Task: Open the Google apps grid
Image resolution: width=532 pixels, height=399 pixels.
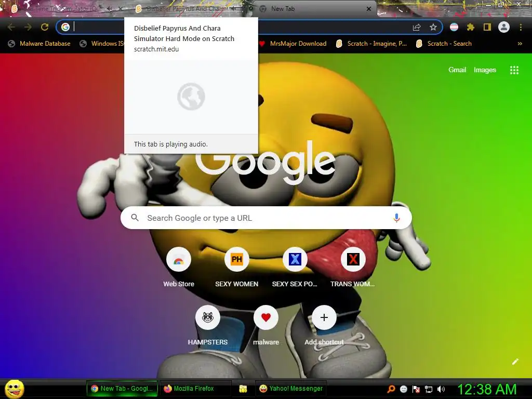Action: (x=514, y=70)
